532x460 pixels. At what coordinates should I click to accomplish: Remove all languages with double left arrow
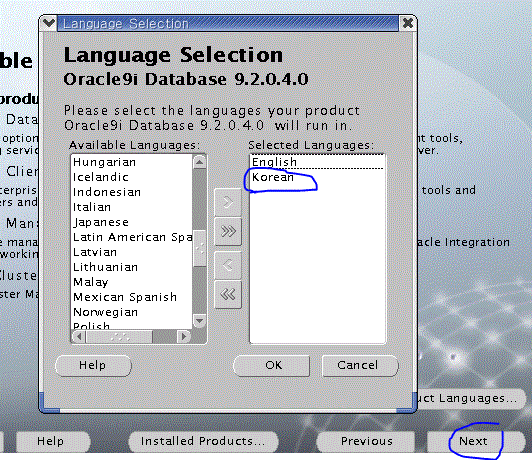228,294
